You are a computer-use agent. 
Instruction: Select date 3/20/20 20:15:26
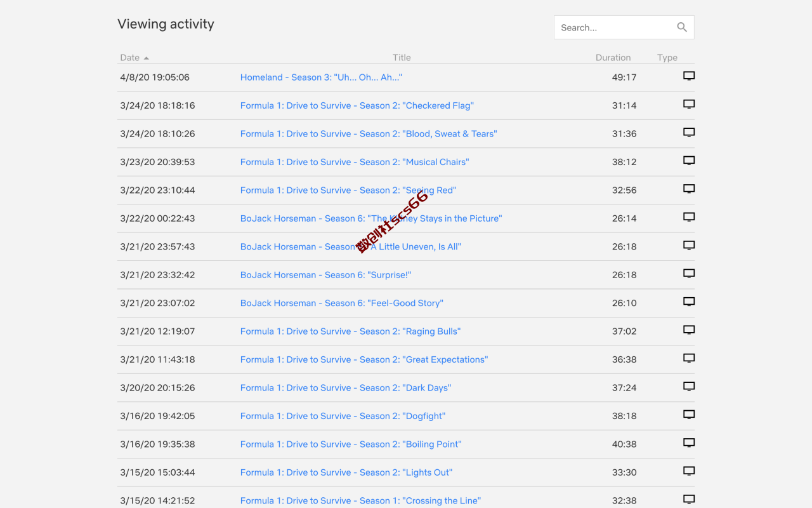tap(157, 387)
